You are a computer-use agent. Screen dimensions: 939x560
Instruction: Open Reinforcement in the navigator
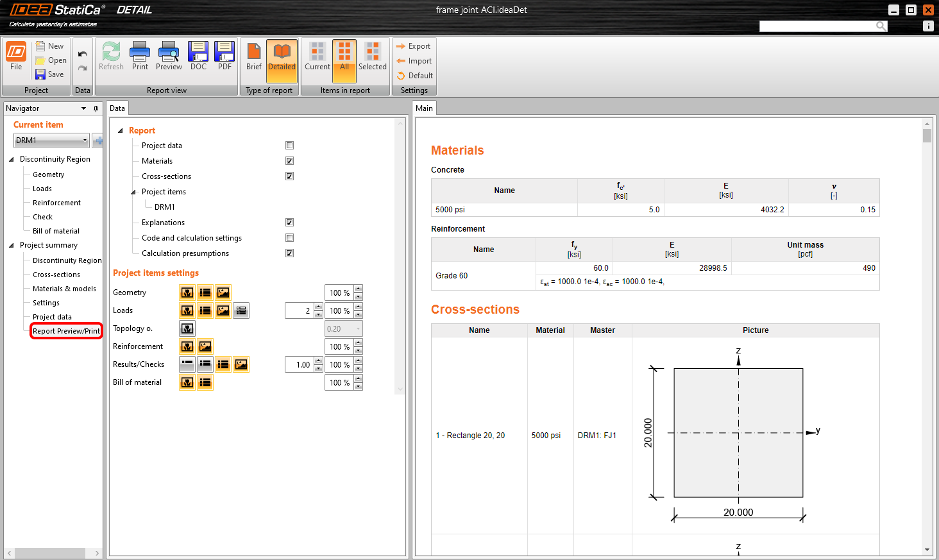tap(56, 203)
